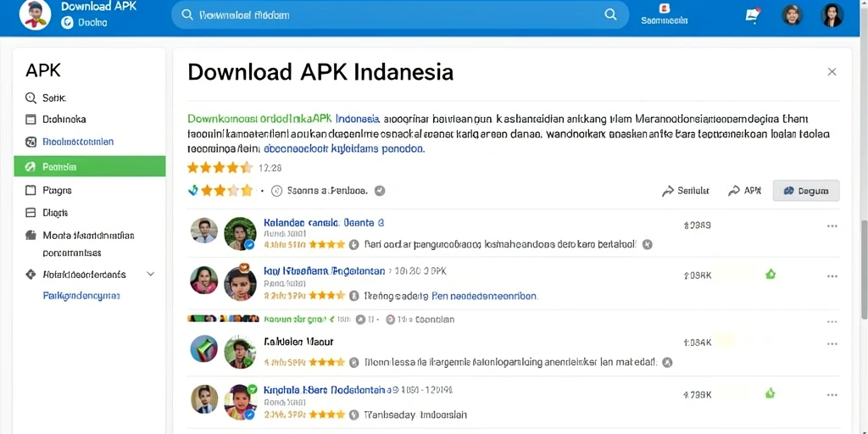Viewport: 868px width, 434px height.
Task: Open the Kaldelen Maour review title
Action: coord(299,342)
